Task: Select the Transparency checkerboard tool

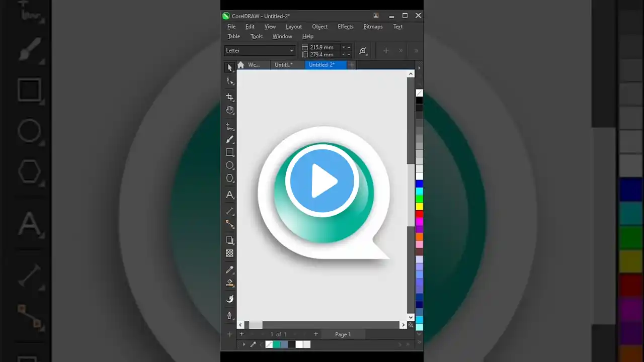Action: coord(230,253)
